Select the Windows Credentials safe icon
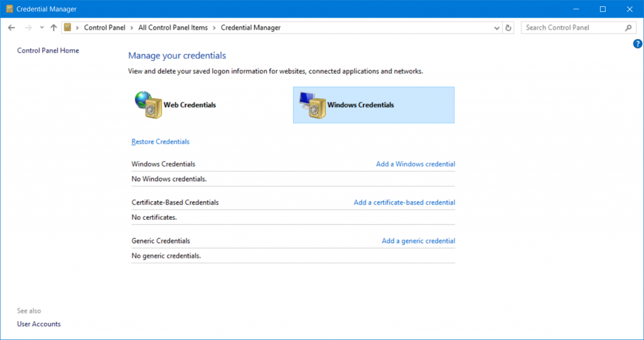The width and height of the screenshot is (644, 340). pyautogui.click(x=313, y=105)
